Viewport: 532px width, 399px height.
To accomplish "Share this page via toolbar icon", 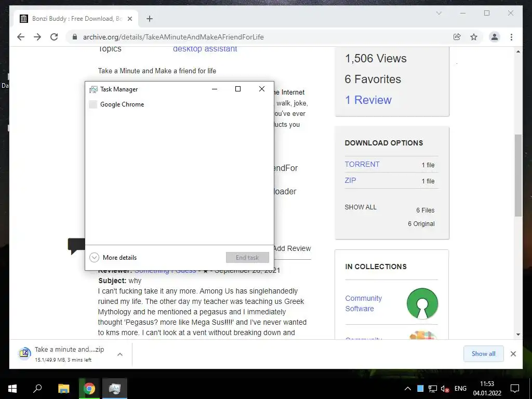I will point(457,37).
